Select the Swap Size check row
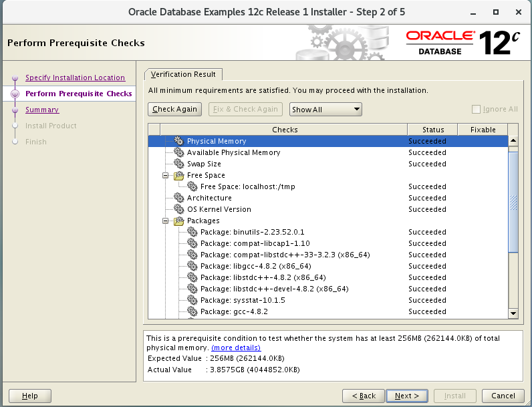Viewport: 532px width, 407px height. click(328, 164)
